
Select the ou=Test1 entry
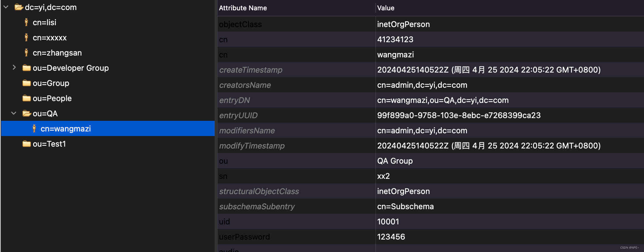pos(49,144)
